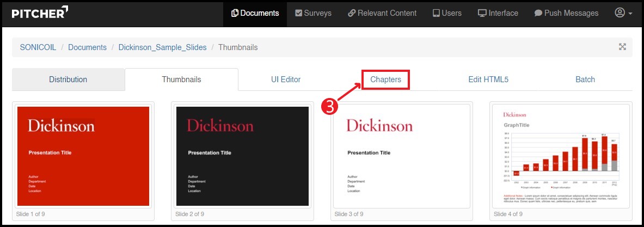
Task: Select the red Slide 1 thumbnail
Action: 83,156
